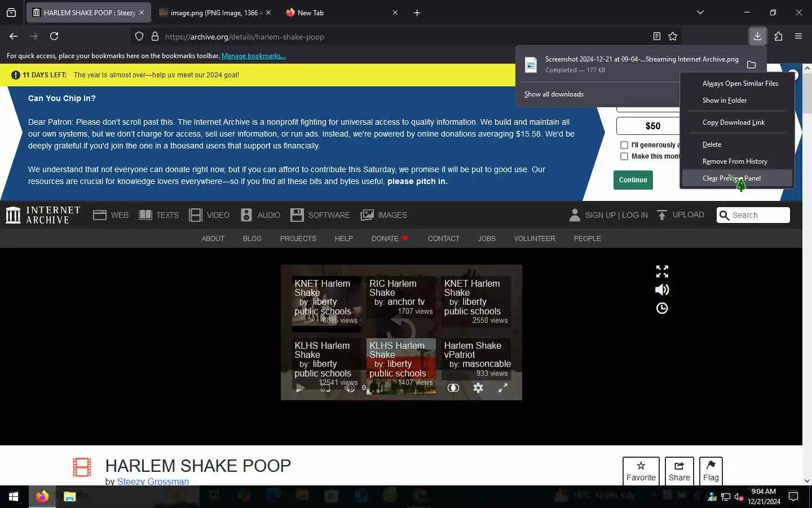Choose Clear Preview Panel entry
Viewport: 812px width, 508px height.
(738, 178)
